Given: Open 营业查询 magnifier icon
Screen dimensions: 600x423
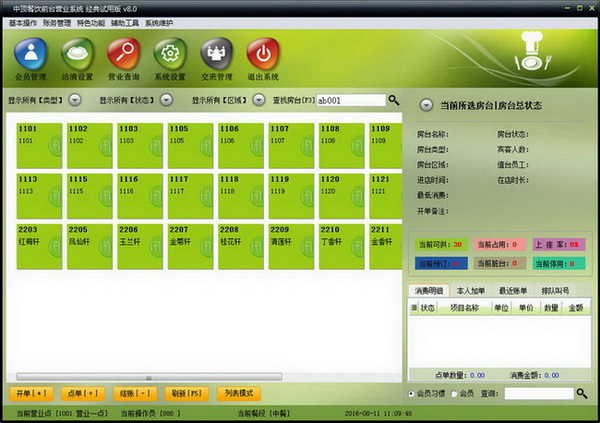Looking at the screenshot, I should pyautogui.click(x=124, y=54).
